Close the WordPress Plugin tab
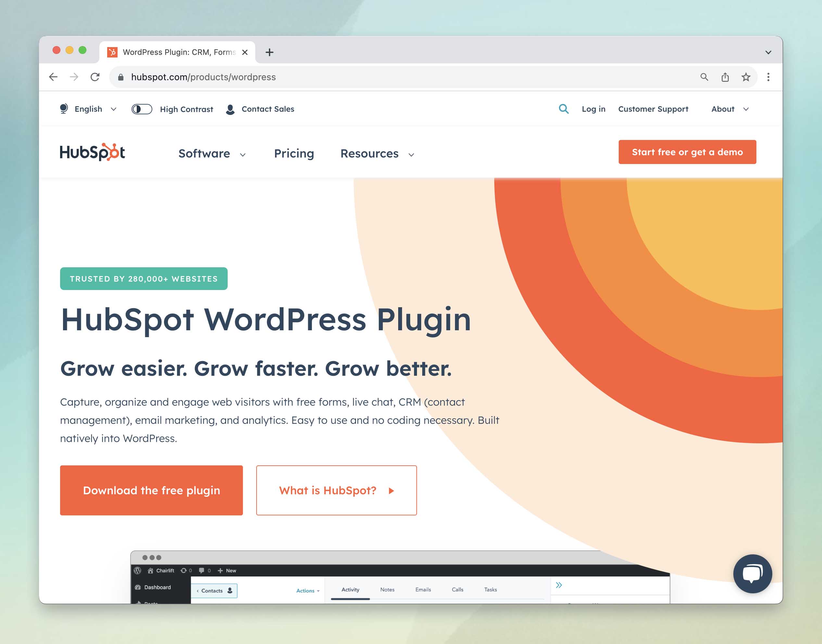Screen dimensions: 822x644 pos(245,52)
